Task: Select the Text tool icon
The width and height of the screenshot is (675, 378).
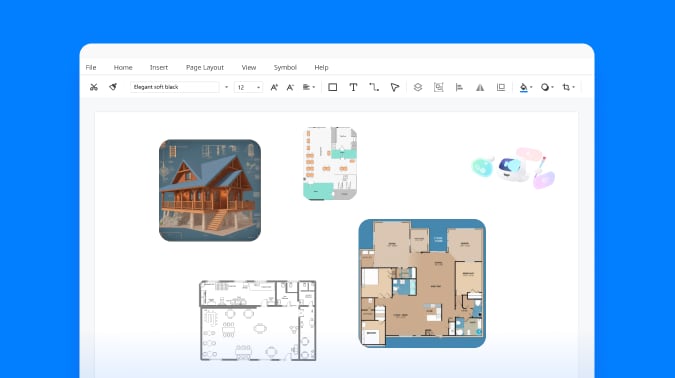Action: [353, 87]
